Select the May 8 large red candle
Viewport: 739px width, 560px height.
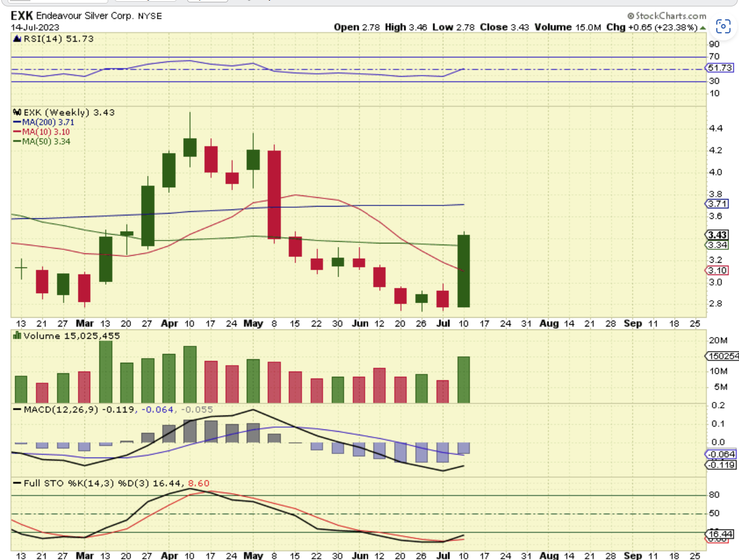pos(274,194)
